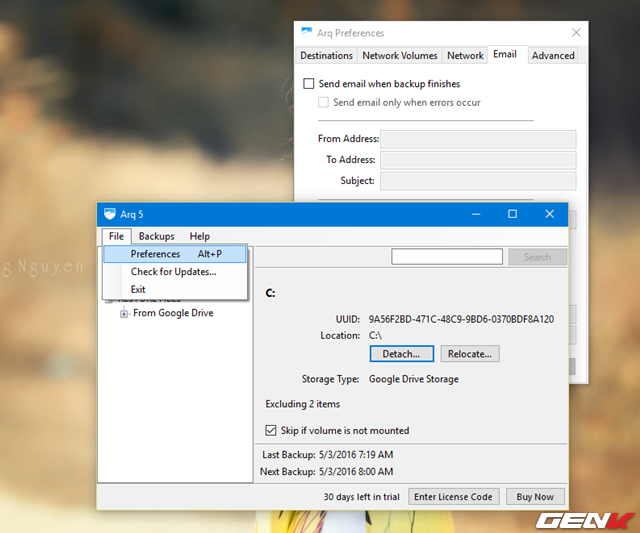The width and height of the screenshot is (640, 533).
Task: Choose Exit from the File menu
Action: tap(138, 289)
